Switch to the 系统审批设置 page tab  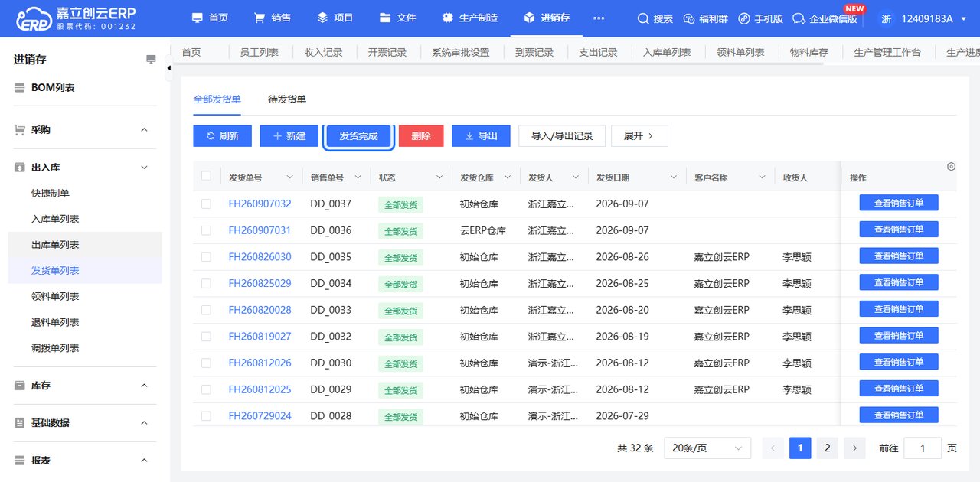(460, 52)
